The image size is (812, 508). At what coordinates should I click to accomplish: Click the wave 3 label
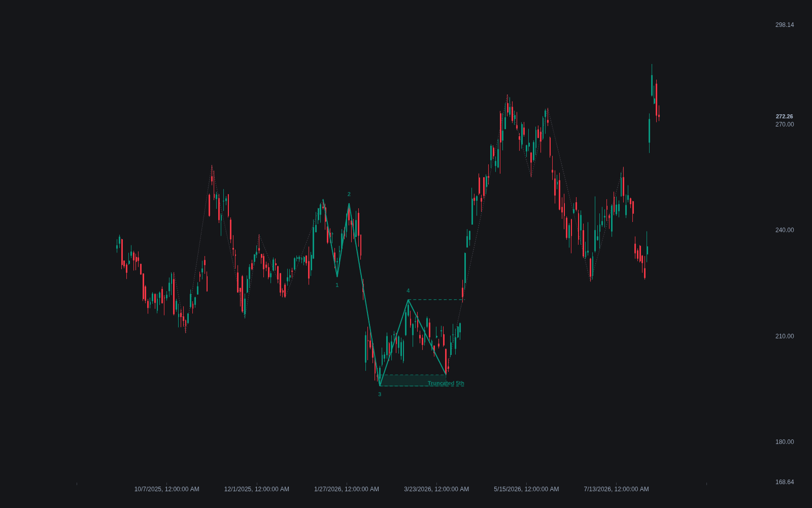[x=380, y=394]
